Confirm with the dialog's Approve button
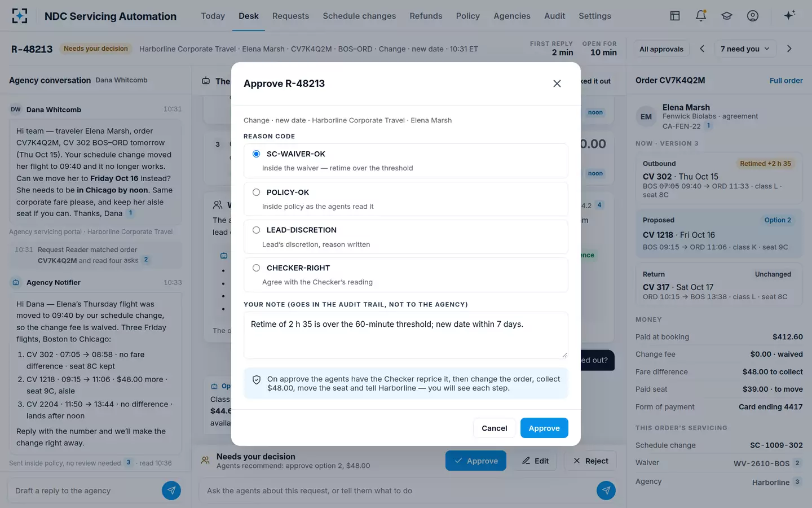 point(544,428)
